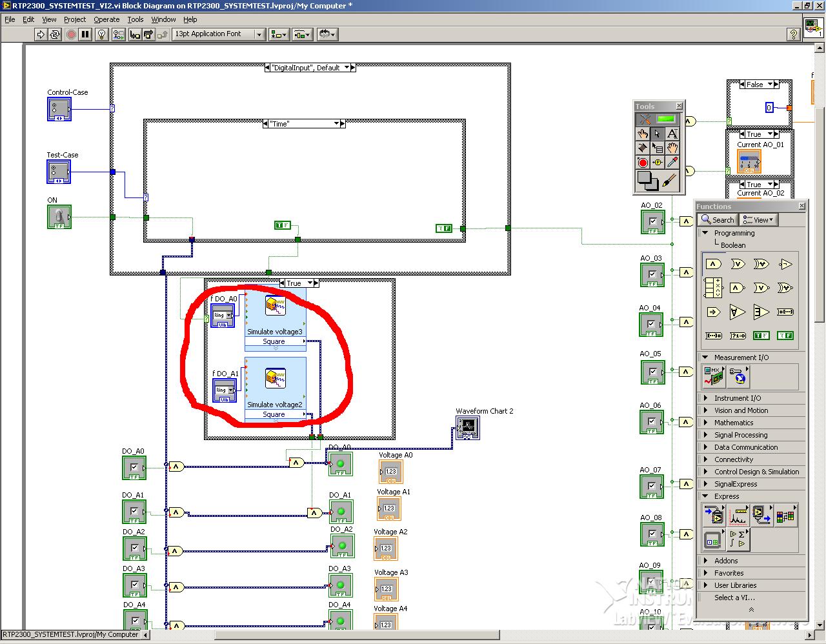Pick the True Constant in Boolean palette
Image resolution: width=826 pixels, height=644 pixels.
click(x=761, y=336)
